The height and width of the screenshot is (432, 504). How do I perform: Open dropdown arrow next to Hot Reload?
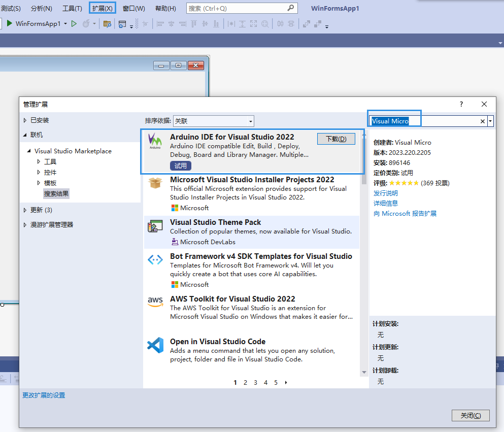pyautogui.click(x=94, y=24)
